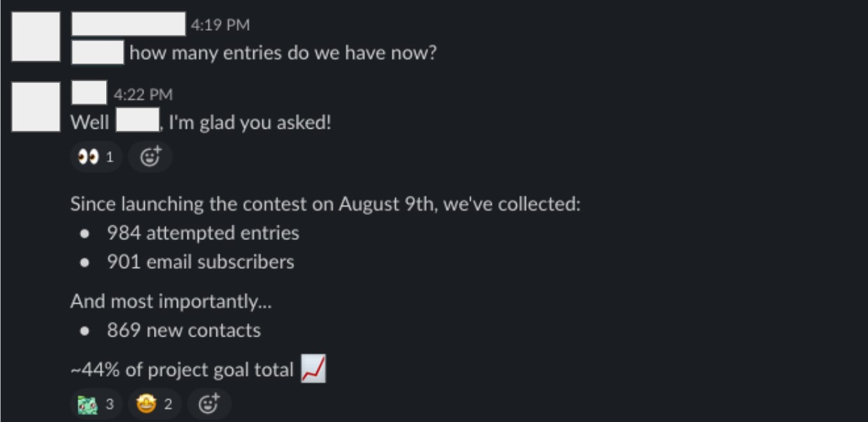Click the mention before "how many entries"
Image resolution: width=868 pixels, height=422 pixels.
pyautogui.click(x=98, y=52)
